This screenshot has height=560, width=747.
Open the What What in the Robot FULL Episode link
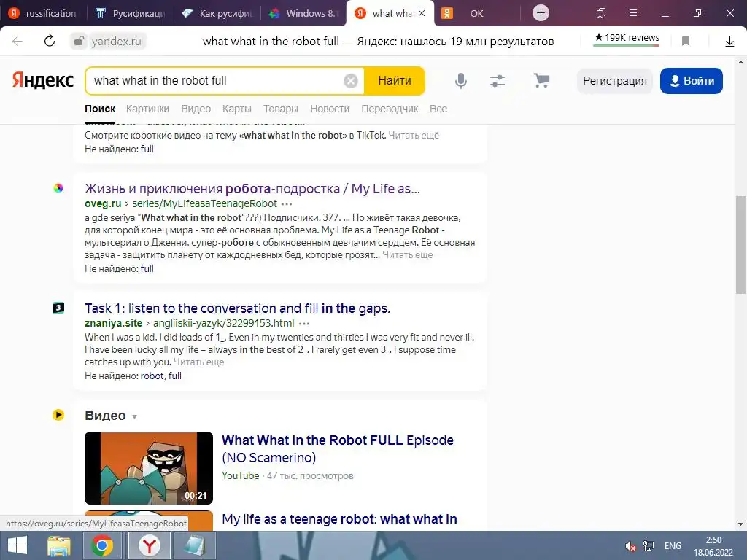tap(337, 448)
